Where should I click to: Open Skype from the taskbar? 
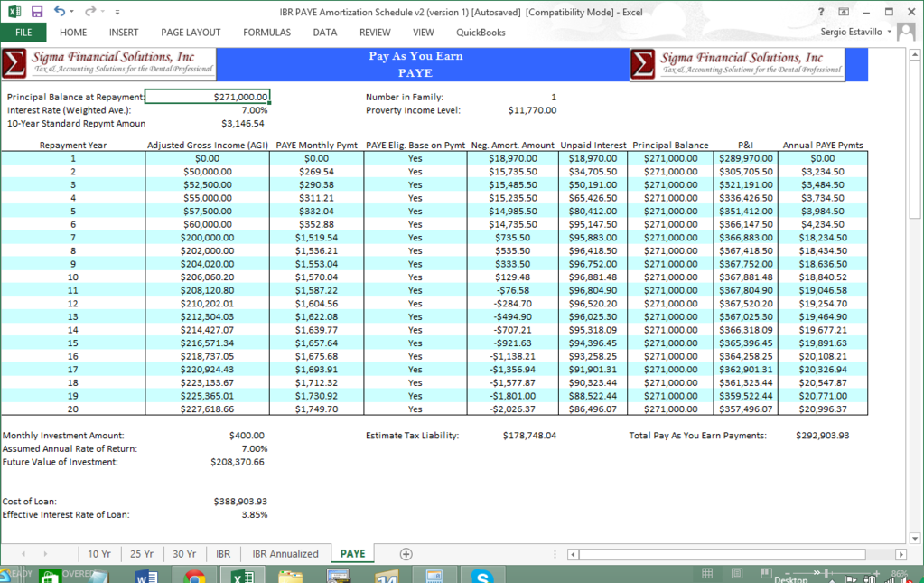(x=482, y=576)
